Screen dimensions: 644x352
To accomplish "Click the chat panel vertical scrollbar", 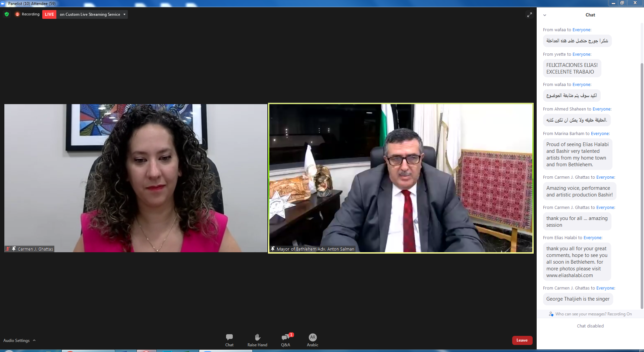I will pos(642,185).
